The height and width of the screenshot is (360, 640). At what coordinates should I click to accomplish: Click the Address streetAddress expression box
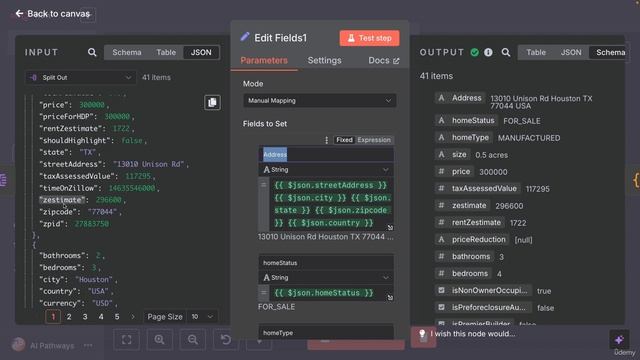point(331,204)
